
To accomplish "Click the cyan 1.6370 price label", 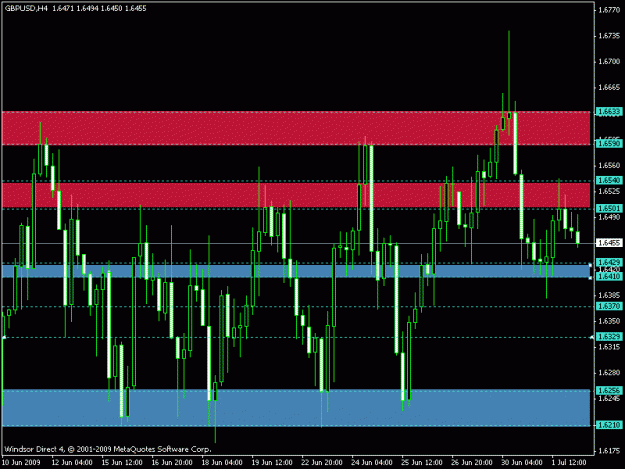I will tap(609, 306).
